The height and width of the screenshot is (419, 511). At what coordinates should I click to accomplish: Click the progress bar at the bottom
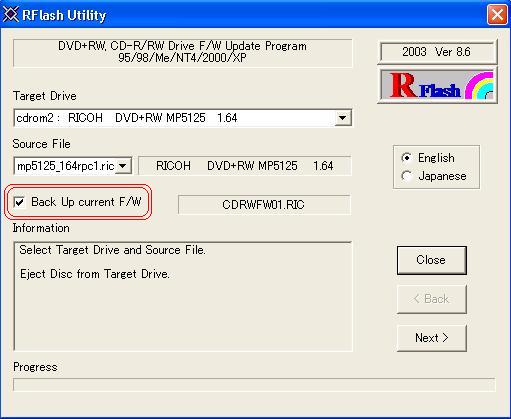pyautogui.click(x=254, y=385)
